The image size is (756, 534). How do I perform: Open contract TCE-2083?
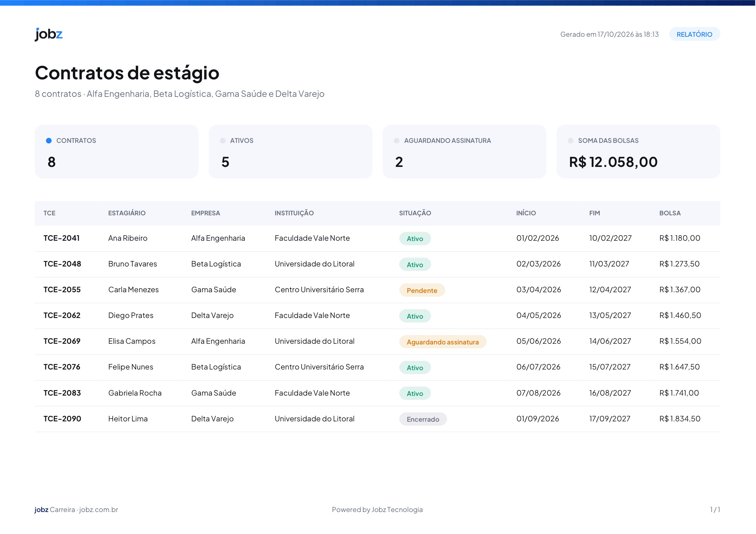tap(62, 393)
